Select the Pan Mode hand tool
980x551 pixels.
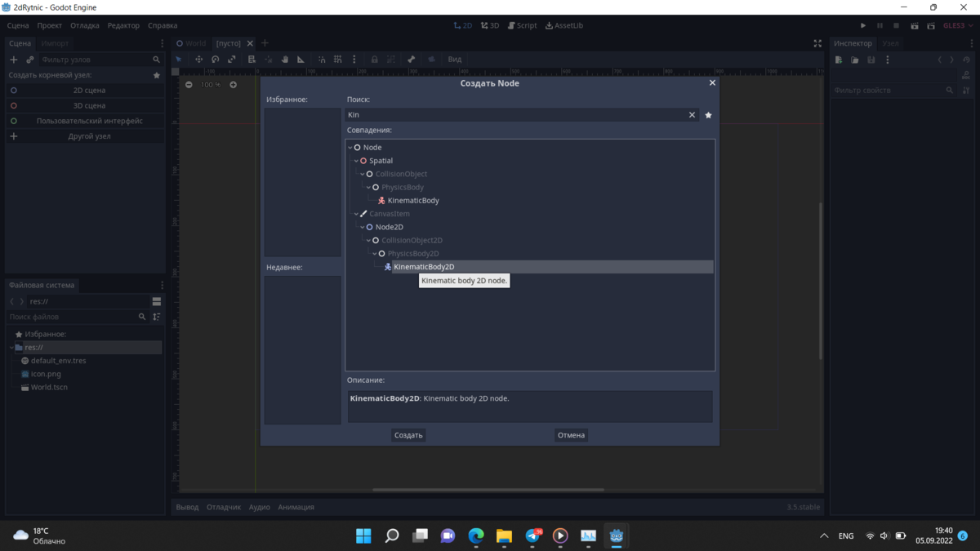tap(285, 60)
